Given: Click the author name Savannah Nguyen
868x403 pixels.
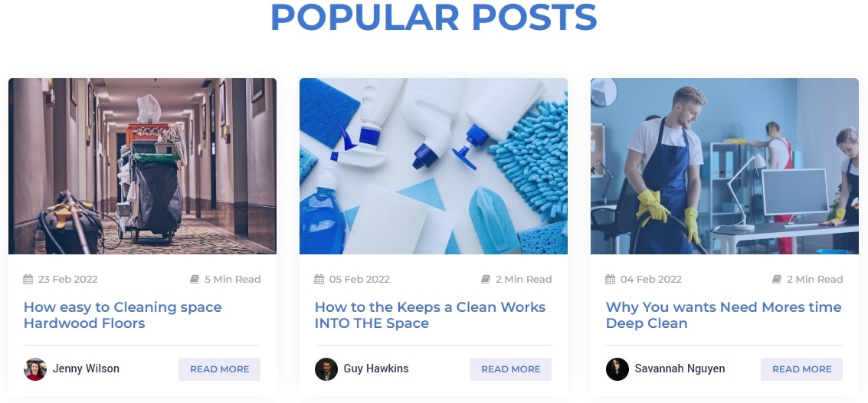Looking at the screenshot, I should (x=680, y=369).
